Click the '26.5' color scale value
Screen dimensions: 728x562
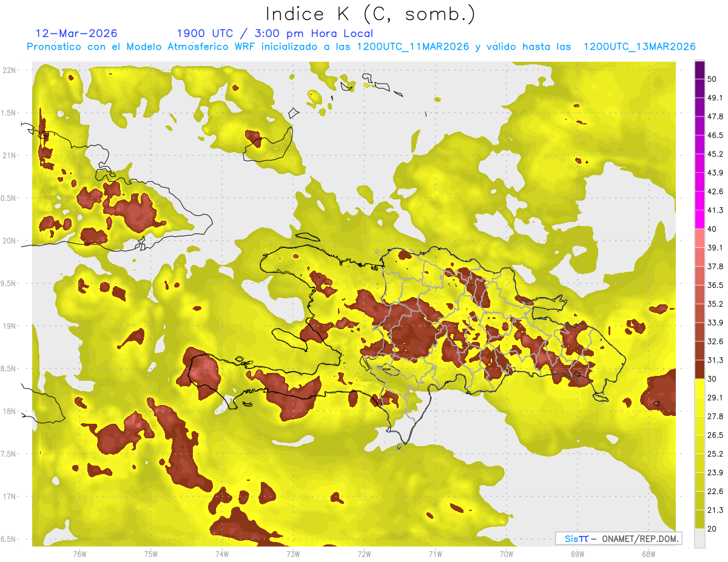[715, 435]
